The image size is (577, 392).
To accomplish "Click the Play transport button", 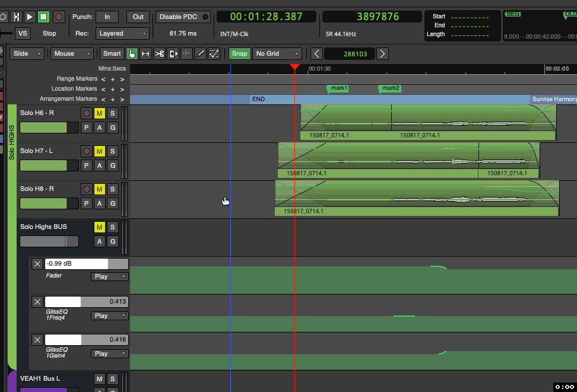I will point(30,17).
